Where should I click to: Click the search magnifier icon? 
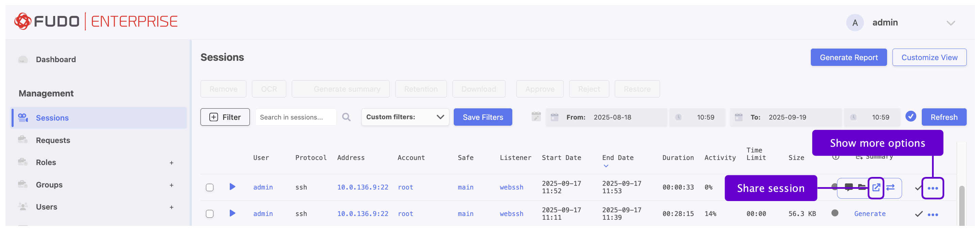(346, 117)
